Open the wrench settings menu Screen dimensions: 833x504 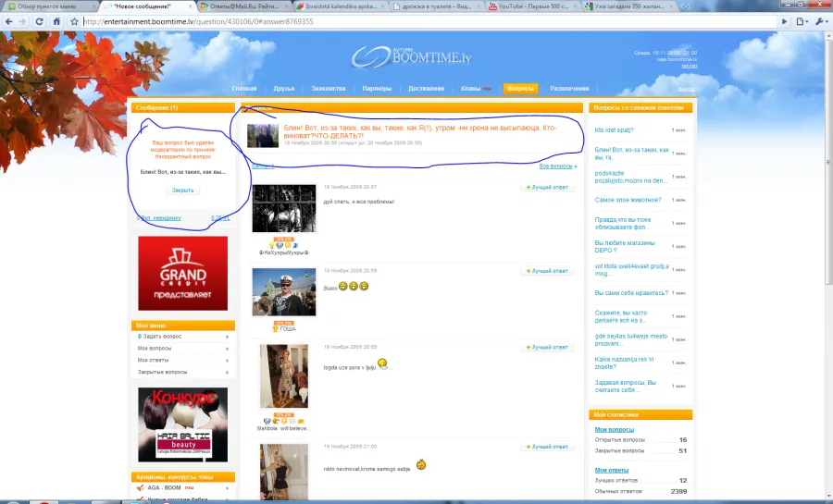point(821,22)
